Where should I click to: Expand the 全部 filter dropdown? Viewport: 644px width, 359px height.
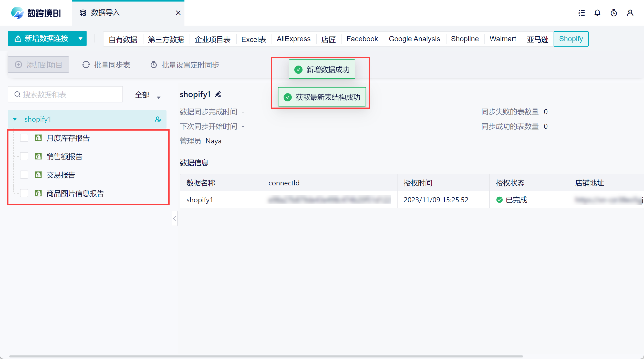point(159,98)
